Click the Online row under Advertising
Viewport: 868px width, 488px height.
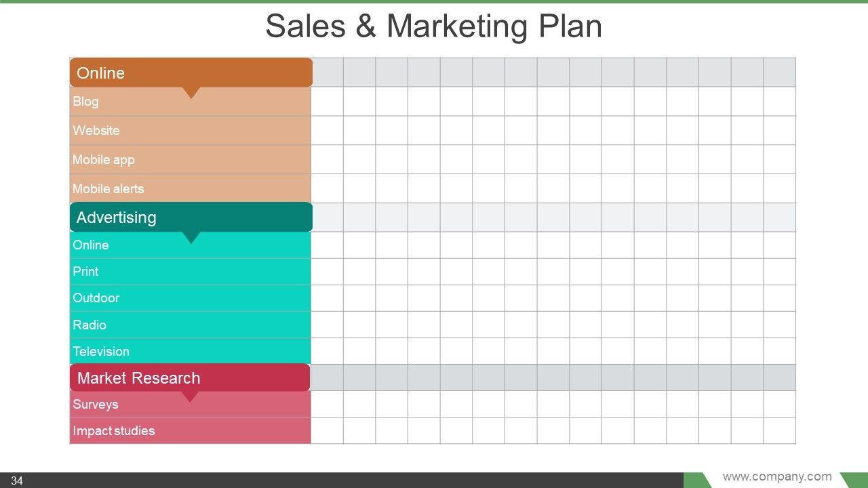(91, 245)
